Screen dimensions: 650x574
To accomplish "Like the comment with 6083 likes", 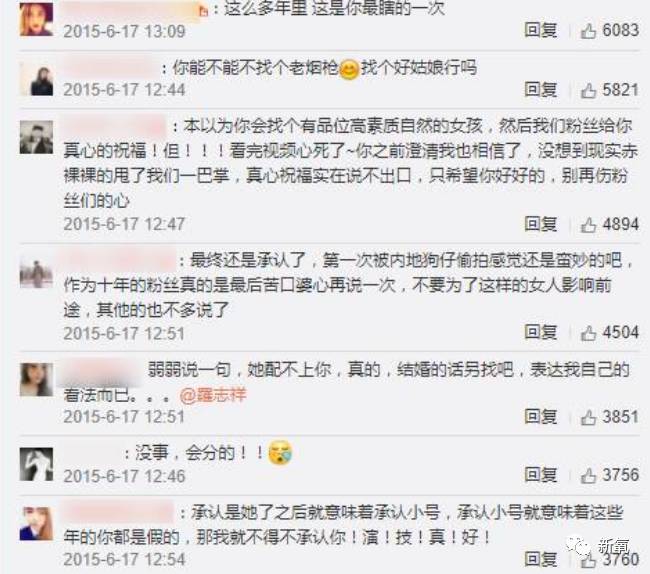I will click(x=588, y=31).
